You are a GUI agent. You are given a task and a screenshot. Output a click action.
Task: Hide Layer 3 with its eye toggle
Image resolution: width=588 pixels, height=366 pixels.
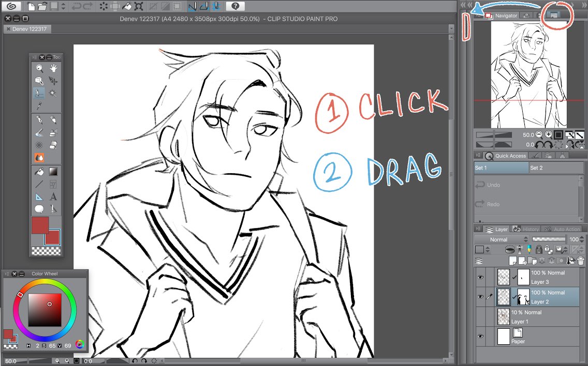tap(480, 277)
